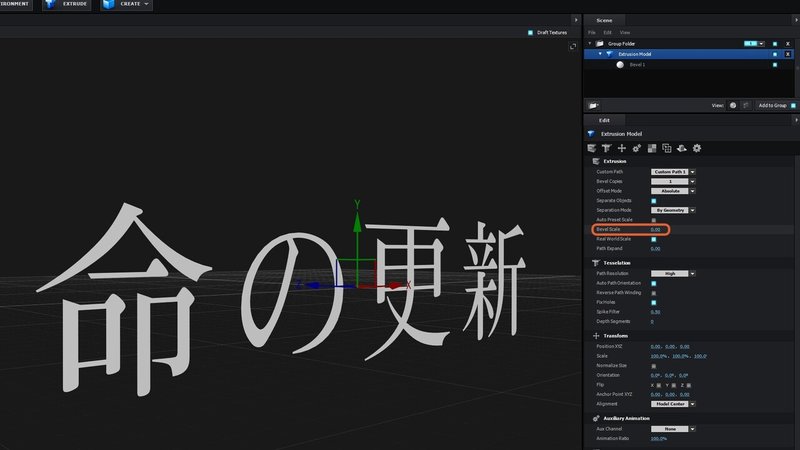The width and height of the screenshot is (800, 450).
Task: Toggle the Add to Group checkbox
Action: (x=793, y=106)
